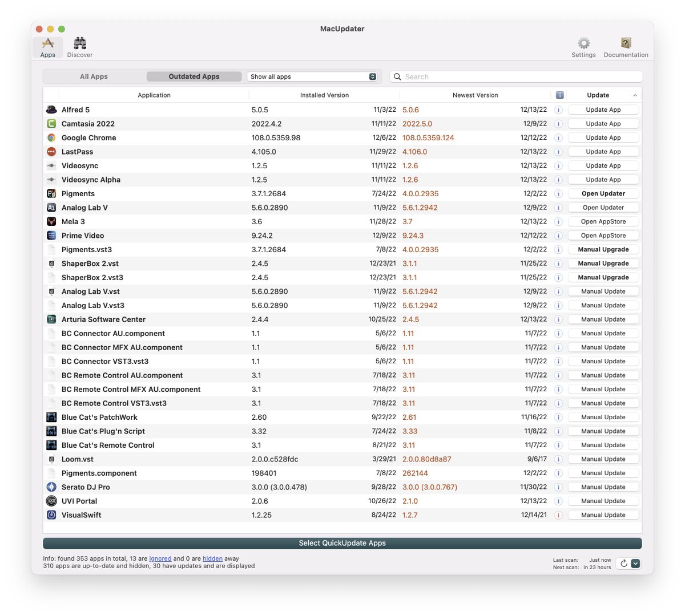This screenshot has width=685, height=616.
Task: Click the Camtasia 2022 app icon
Action: pos(51,124)
